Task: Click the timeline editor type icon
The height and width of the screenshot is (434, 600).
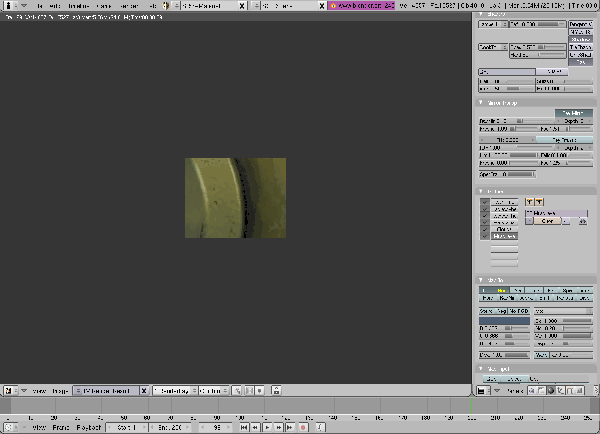Action: (8, 427)
